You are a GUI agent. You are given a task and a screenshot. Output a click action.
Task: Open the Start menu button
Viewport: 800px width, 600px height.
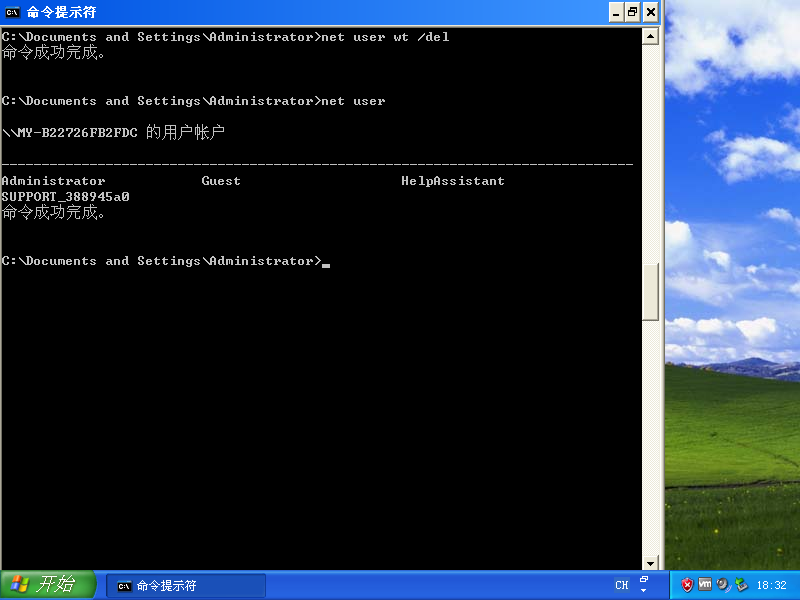click(48, 585)
